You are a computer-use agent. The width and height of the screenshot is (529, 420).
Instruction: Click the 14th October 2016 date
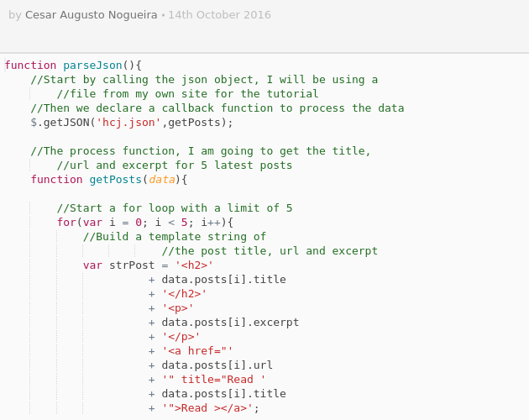click(x=220, y=15)
